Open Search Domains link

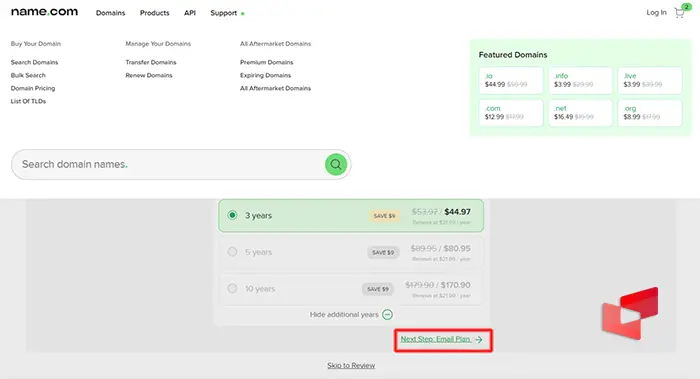[34, 62]
